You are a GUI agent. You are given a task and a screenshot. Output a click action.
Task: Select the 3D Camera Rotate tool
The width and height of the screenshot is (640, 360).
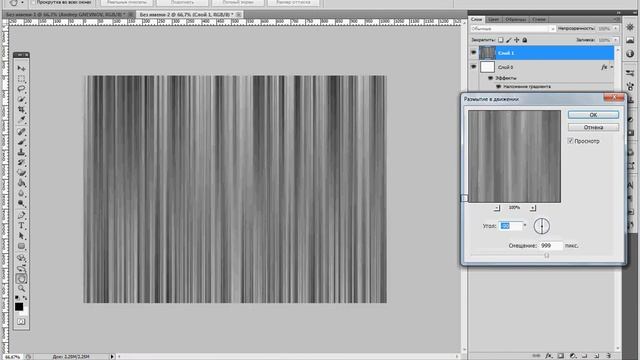point(21,268)
